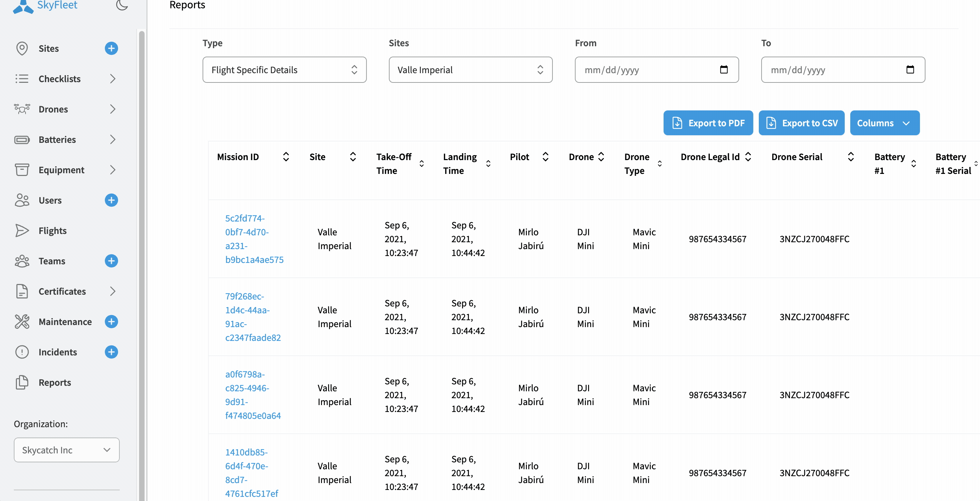Open the Organization dropdown Skycatch Inc
The height and width of the screenshot is (501, 980).
(67, 450)
